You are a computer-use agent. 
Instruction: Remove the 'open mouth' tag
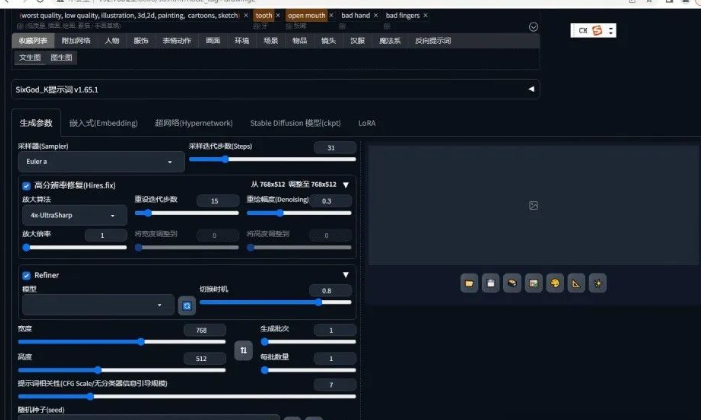[x=331, y=15]
